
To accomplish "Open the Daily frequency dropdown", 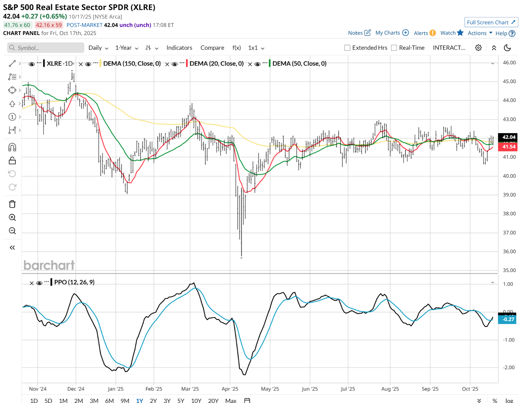I will 98,48.
